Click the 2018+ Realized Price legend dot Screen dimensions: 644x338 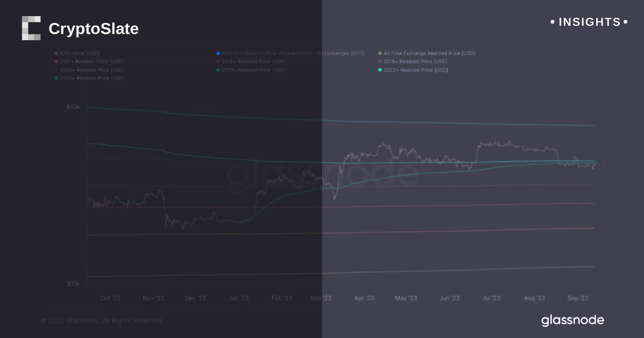[218, 62]
